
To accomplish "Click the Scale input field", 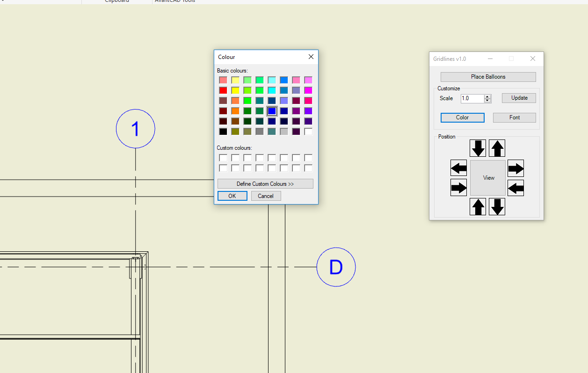I will click(472, 98).
